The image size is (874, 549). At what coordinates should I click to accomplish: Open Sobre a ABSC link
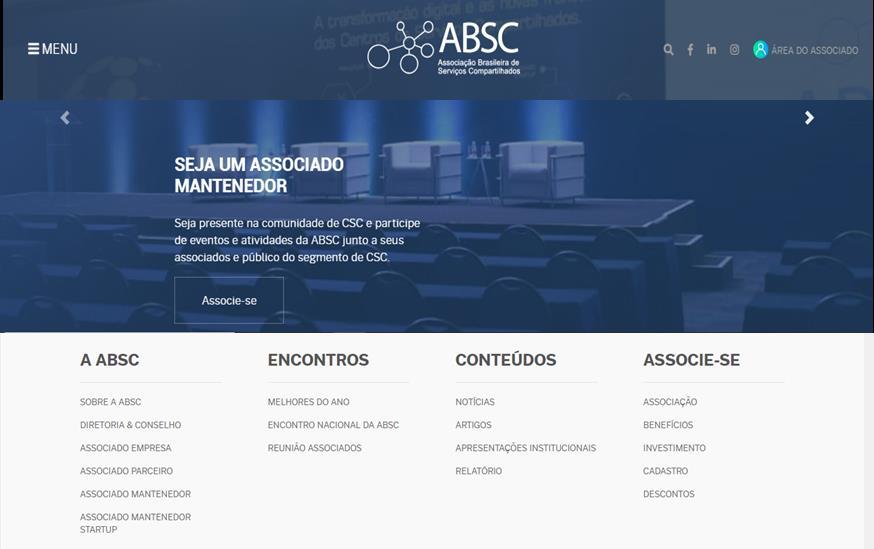click(x=110, y=402)
